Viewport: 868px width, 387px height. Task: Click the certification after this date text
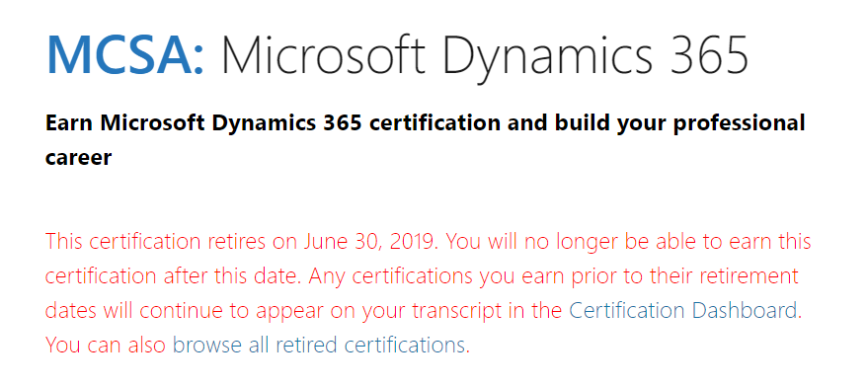[x=173, y=275]
